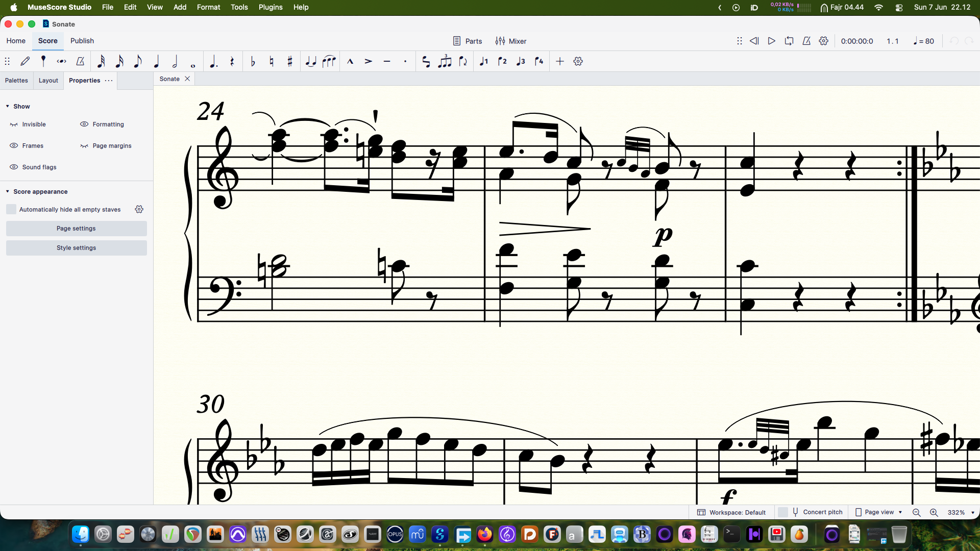
Task: Zoom out the score view
Action: [917, 512]
